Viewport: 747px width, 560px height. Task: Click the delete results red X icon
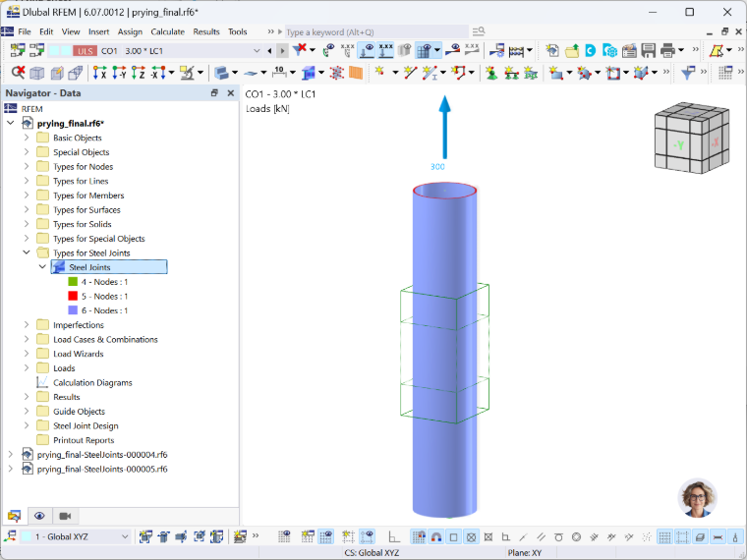(x=18, y=73)
